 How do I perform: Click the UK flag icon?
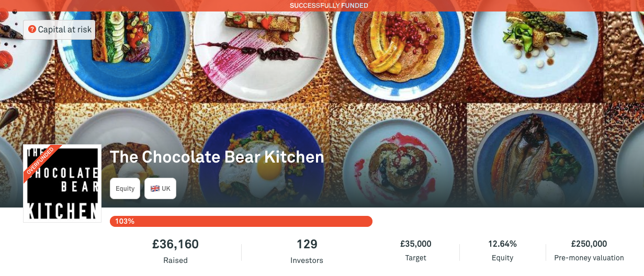pyautogui.click(x=155, y=189)
